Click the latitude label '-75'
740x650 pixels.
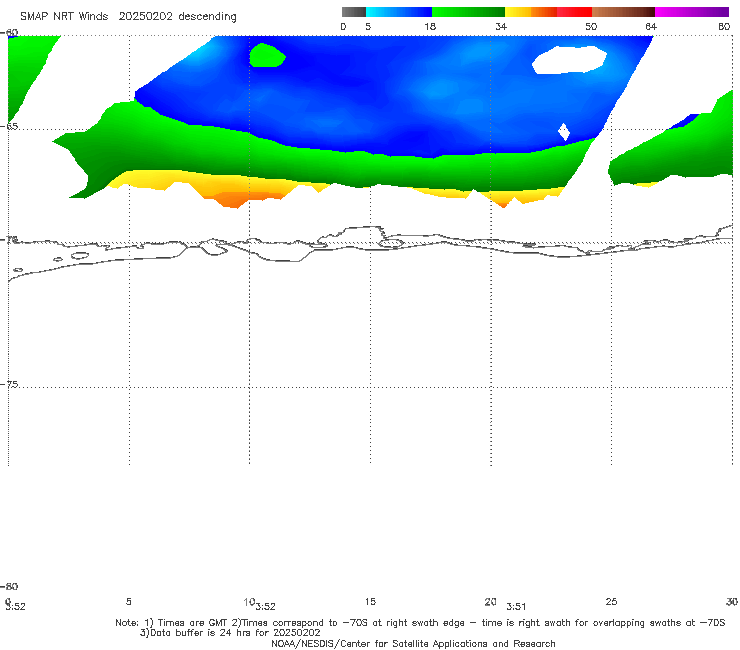[9, 384]
